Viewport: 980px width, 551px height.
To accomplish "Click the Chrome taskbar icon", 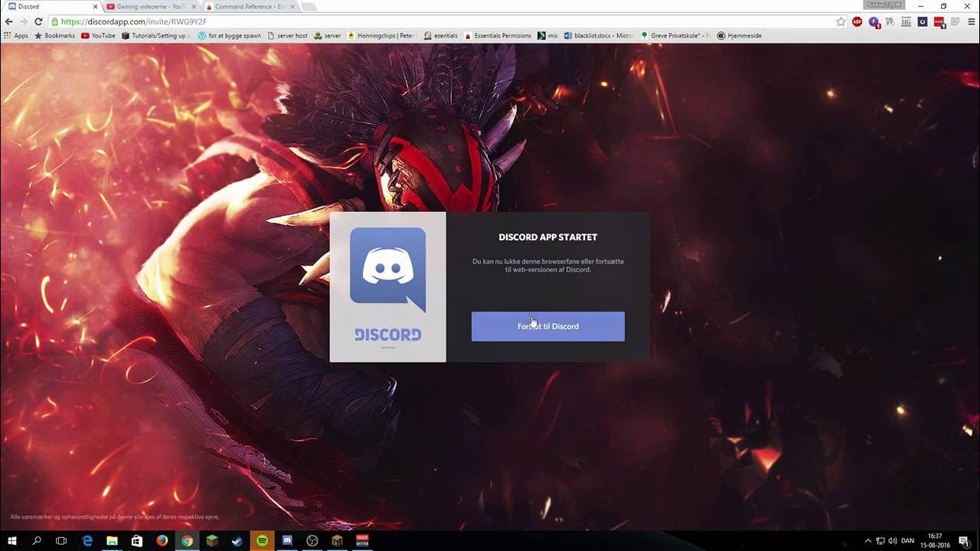I will [x=187, y=540].
